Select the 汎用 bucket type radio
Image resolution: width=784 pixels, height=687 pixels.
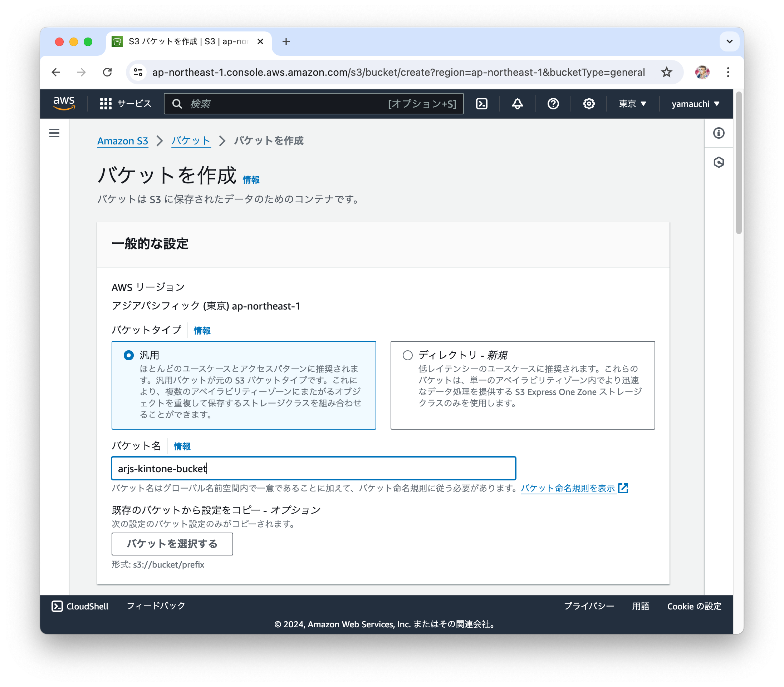129,355
